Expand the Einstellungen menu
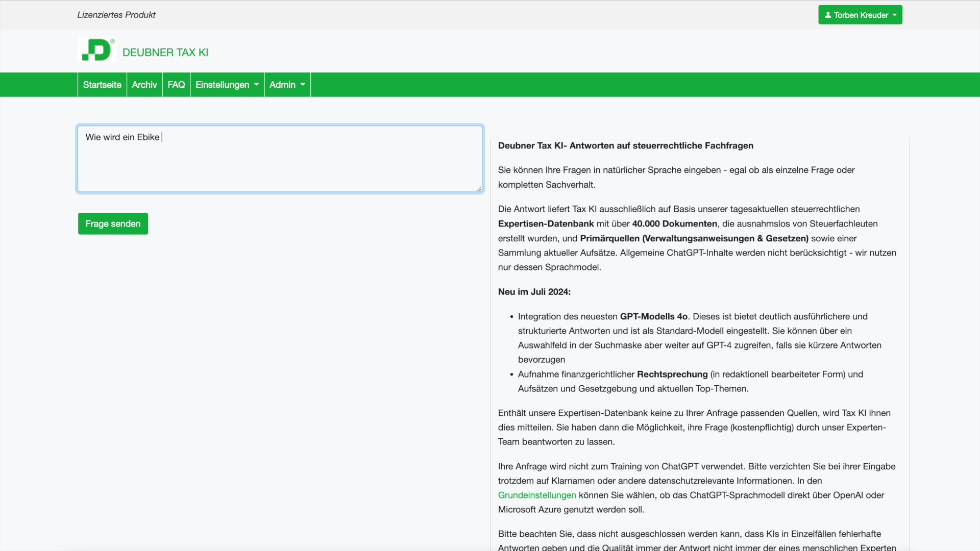Image resolution: width=980 pixels, height=551 pixels. click(x=223, y=85)
